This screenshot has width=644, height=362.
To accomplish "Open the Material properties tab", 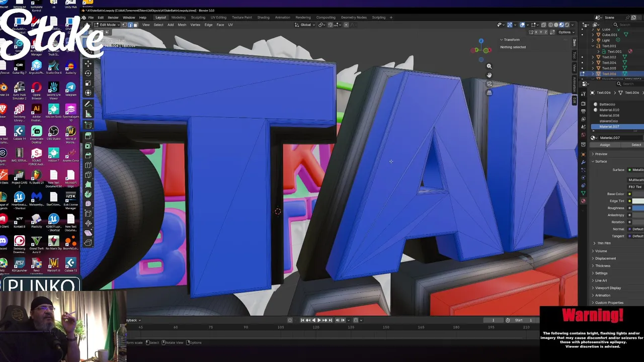I will point(583,201).
